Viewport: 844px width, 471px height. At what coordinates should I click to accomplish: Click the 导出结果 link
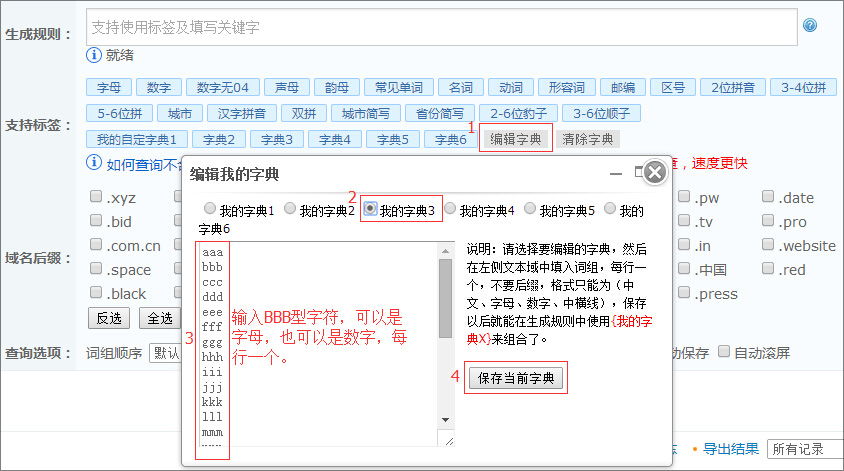[730, 450]
